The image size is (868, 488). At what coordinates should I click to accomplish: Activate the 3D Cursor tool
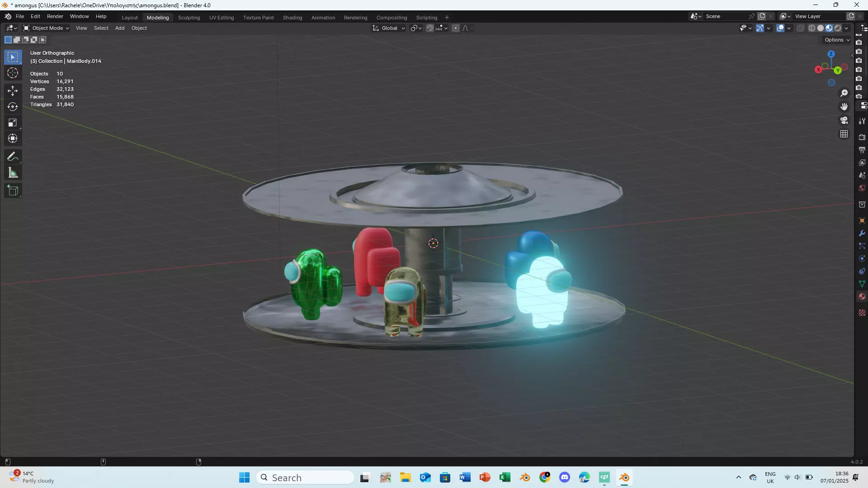pos(13,73)
